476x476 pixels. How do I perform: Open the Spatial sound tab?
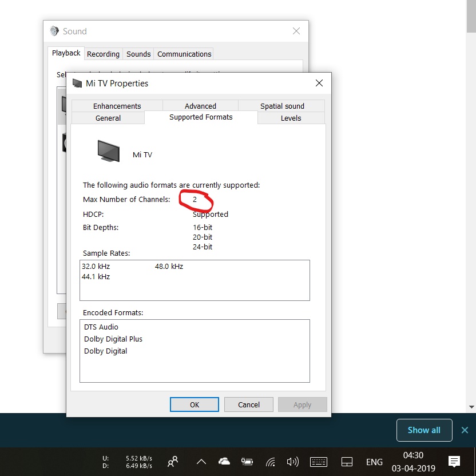click(282, 106)
